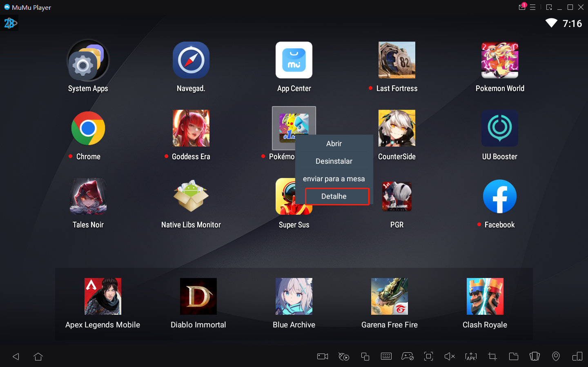
Task: Open Goddess Era game
Action: click(191, 128)
